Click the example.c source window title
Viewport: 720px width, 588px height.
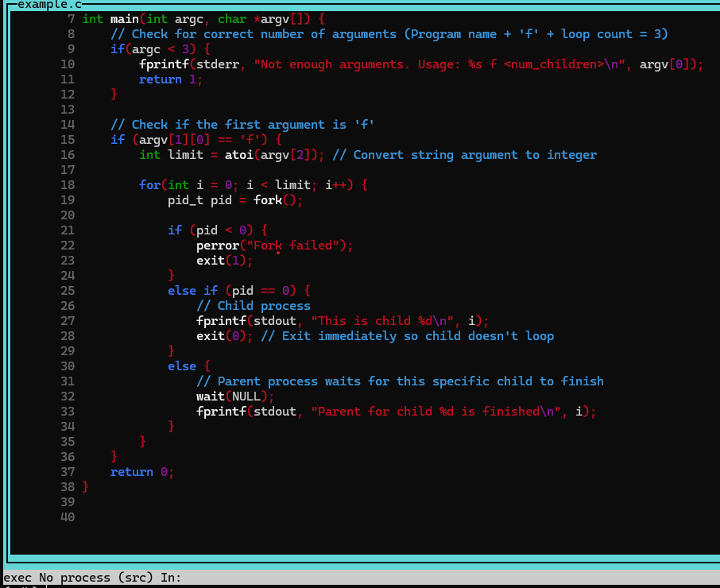click(49, 5)
